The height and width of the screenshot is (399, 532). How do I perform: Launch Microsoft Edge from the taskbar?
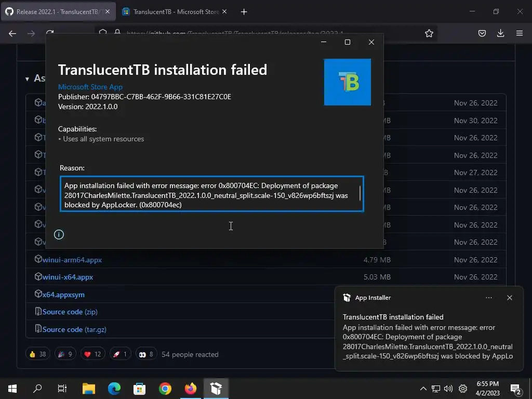pos(114,389)
